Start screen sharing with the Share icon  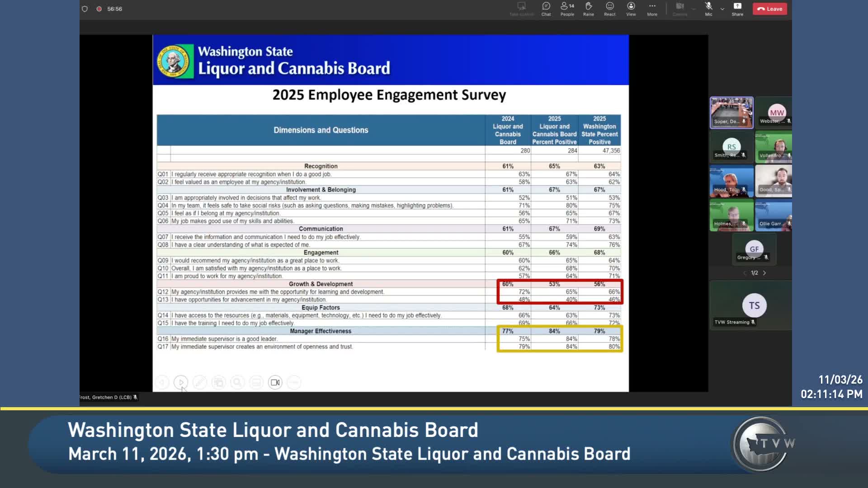(737, 9)
